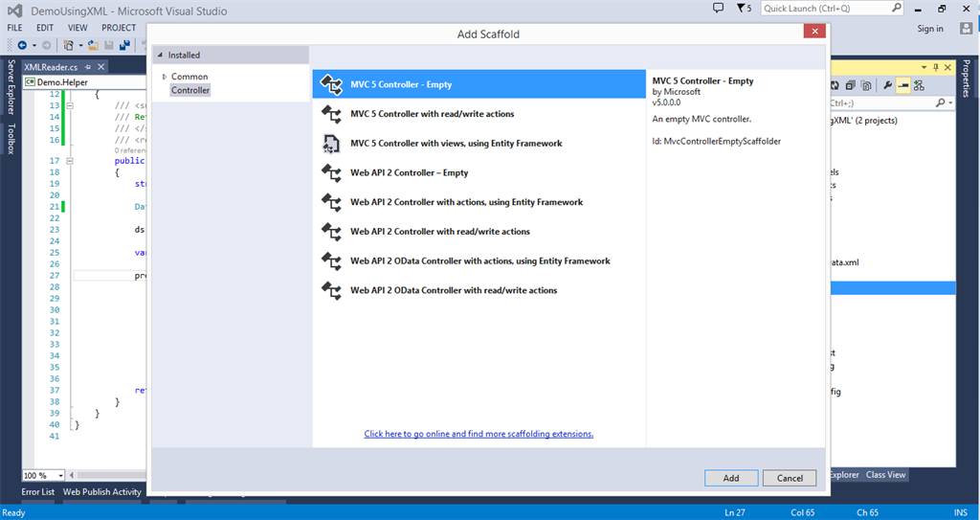Switch to the Class View tab
The height and width of the screenshot is (520, 980).
pos(885,475)
